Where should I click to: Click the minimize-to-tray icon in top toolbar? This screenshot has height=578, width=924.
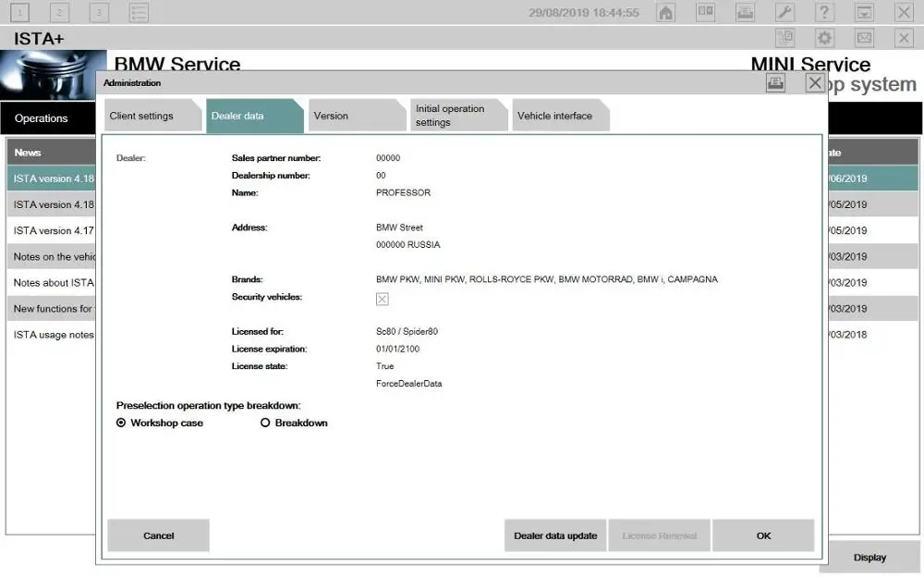click(864, 12)
